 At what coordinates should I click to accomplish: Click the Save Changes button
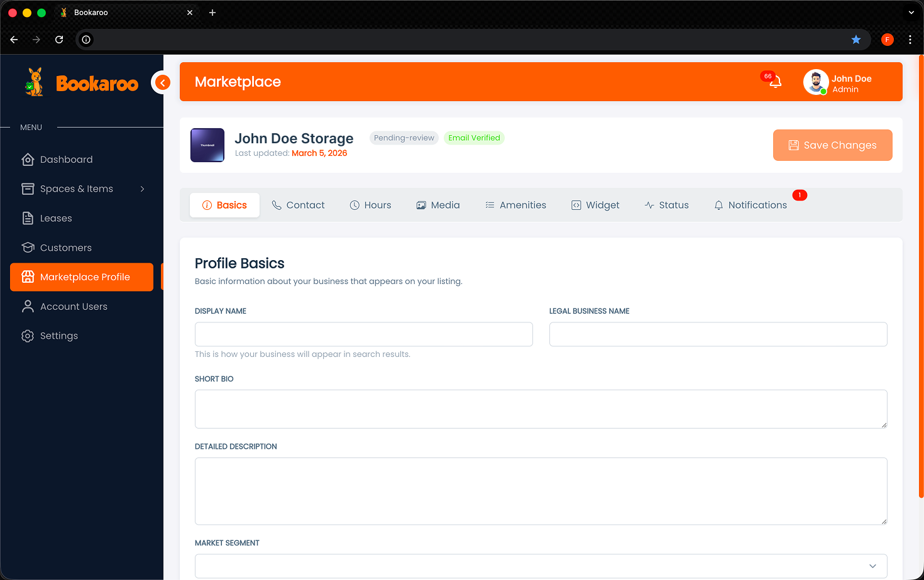[x=832, y=145]
